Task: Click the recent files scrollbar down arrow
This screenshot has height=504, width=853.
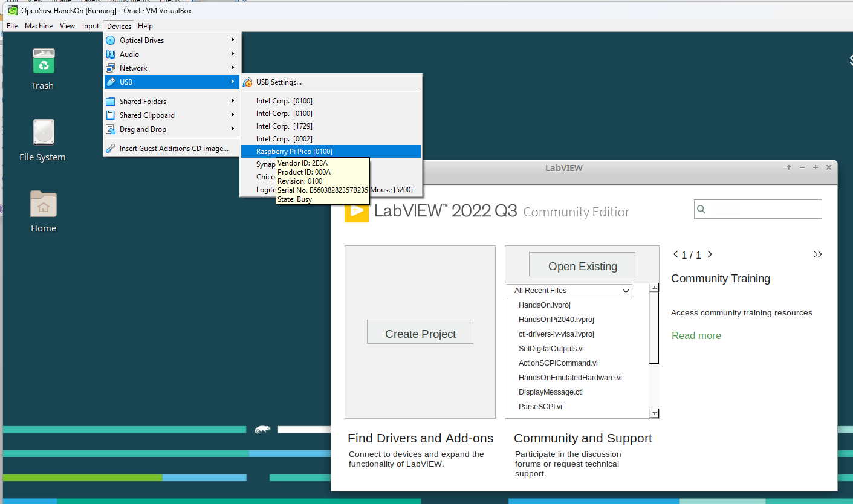Action: click(x=654, y=413)
